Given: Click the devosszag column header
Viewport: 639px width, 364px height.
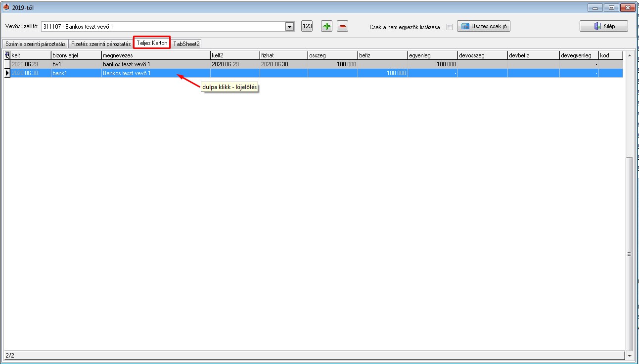Looking at the screenshot, I should pyautogui.click(x=483, y=55).
